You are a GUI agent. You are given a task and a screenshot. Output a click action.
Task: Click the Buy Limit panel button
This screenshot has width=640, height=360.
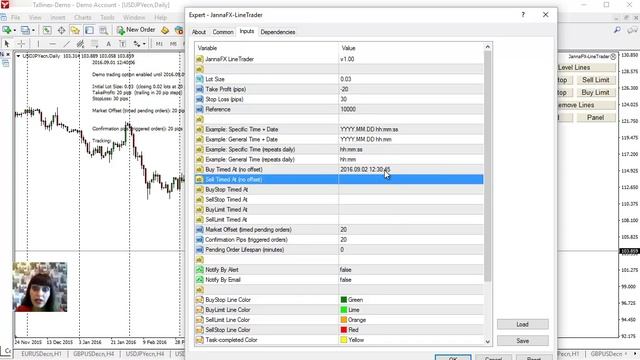(596, 93)
